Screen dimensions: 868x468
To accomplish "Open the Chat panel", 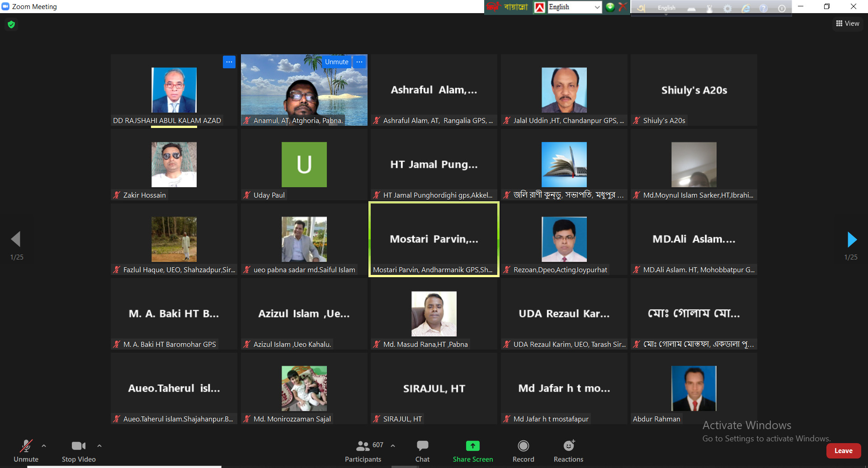I will point(422,451).
